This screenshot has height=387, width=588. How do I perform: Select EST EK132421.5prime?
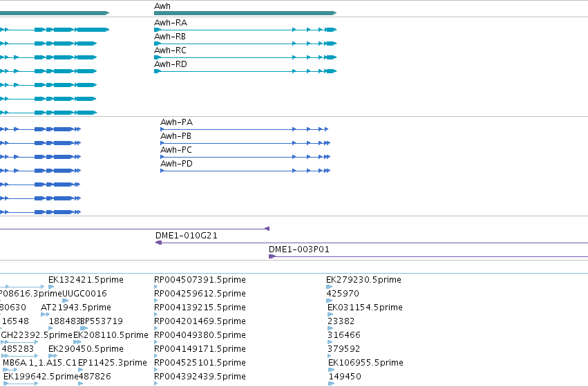coord(86,280)
